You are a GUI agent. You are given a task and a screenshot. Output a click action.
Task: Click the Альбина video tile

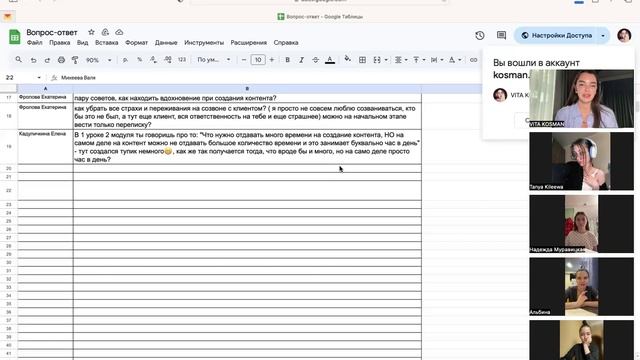click(x=582, y=287)
